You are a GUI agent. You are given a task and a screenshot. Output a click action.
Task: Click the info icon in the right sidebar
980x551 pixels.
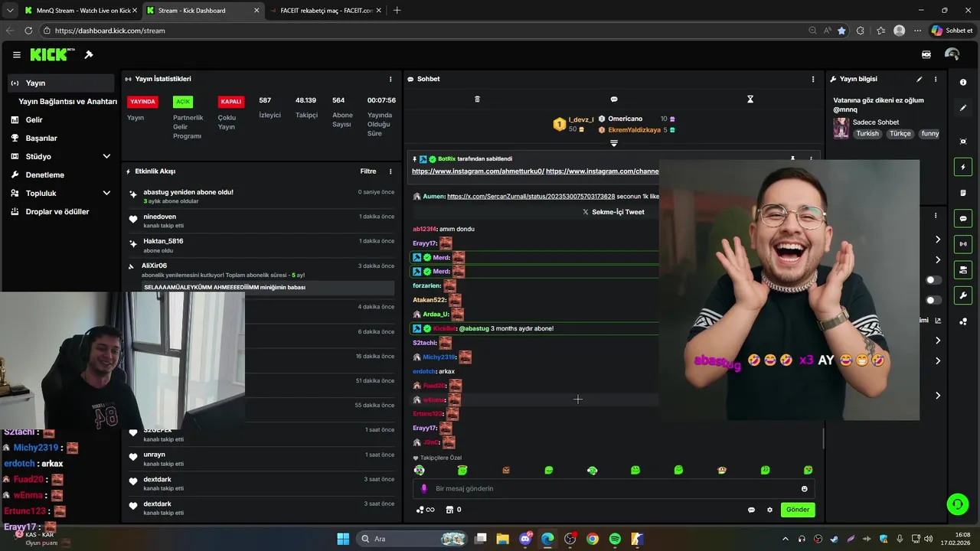click(x=963, y=82)
